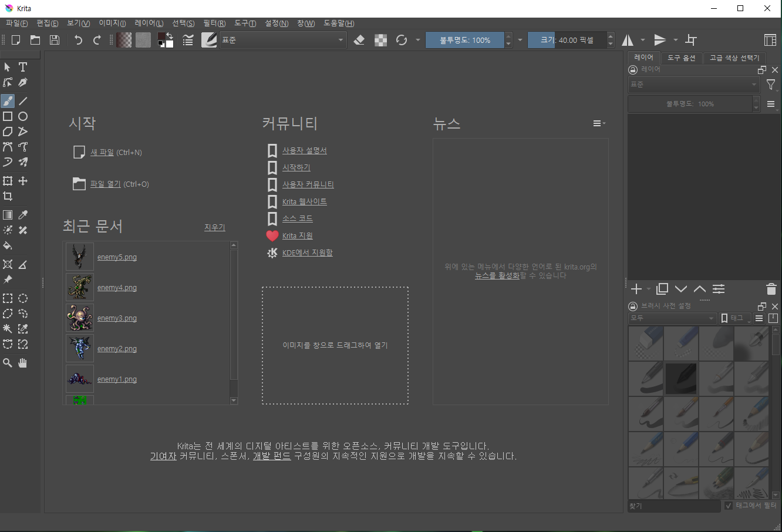Select the Bezier Curve tool
The image size is (782, 532).
click(x=8, y=147)
